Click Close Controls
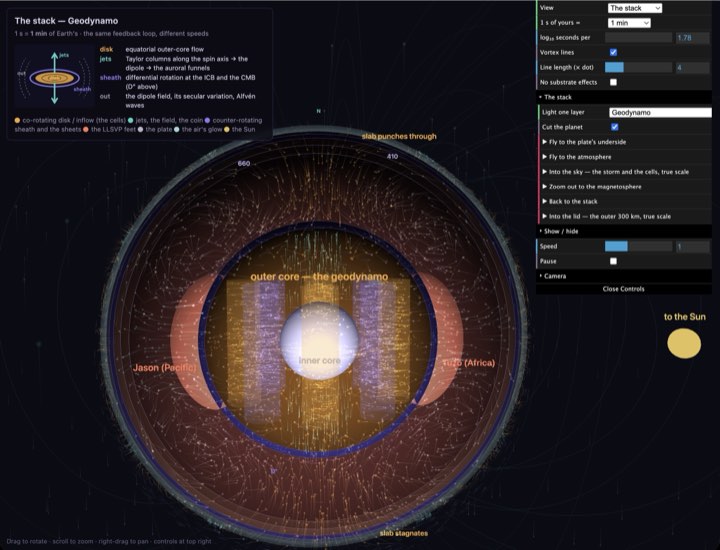The height and width of the screenshot is (550, 720). (x=624, y=289)
